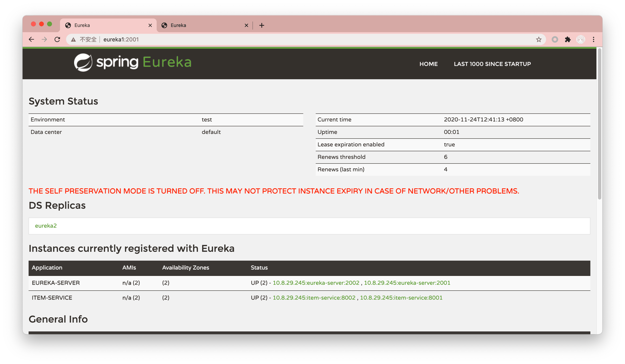
Task: Close the first Eureka tab
Action: click(150, 25)
